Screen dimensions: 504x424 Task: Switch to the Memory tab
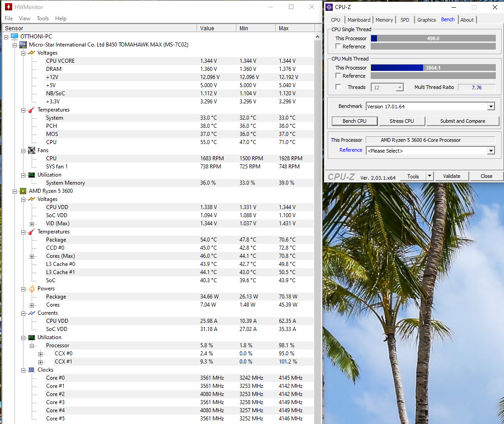click(x=384, y=20)
